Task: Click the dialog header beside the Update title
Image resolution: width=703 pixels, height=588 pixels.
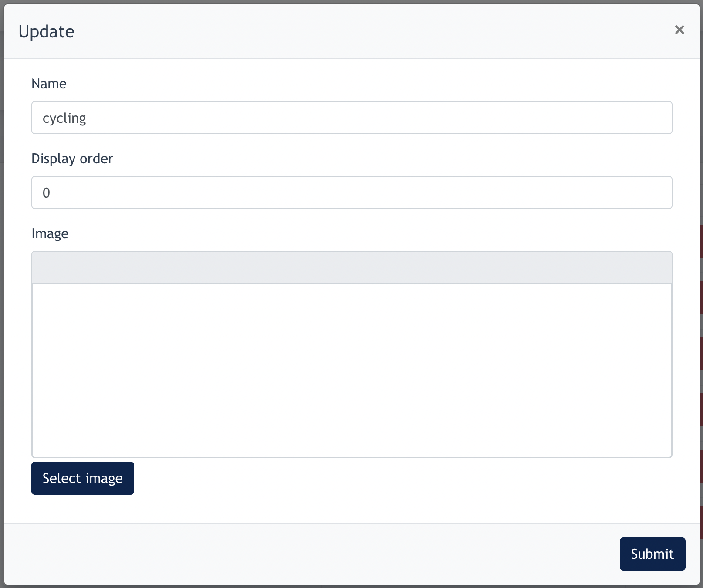Action: point(370,31)
